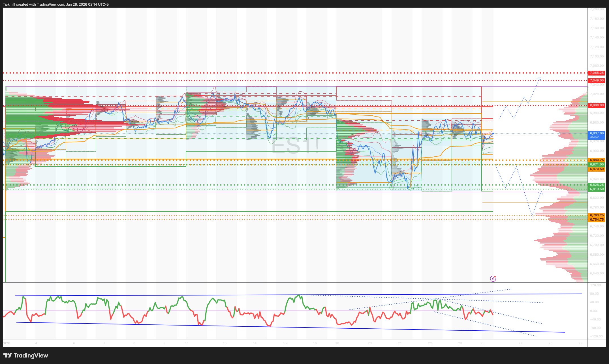Click the blue last-price dot on chart
The height and width of the screenshot is (364, 609).
coord(493,133)
